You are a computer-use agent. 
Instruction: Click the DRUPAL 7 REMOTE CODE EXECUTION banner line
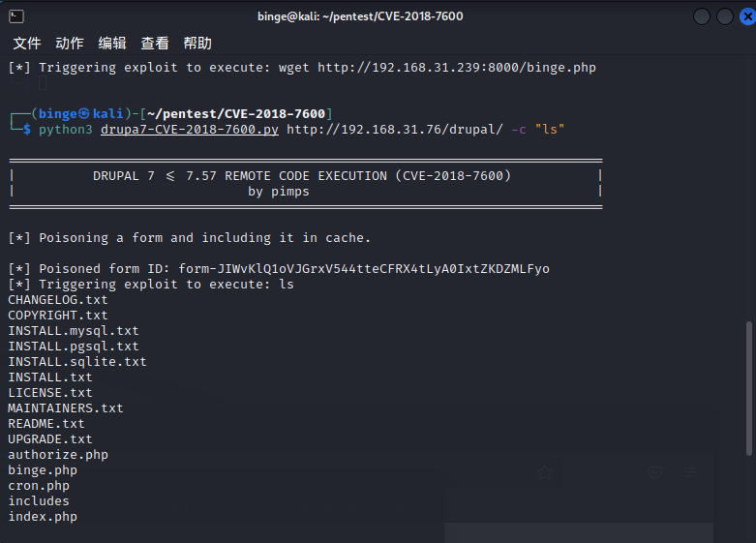pos(302,175)
